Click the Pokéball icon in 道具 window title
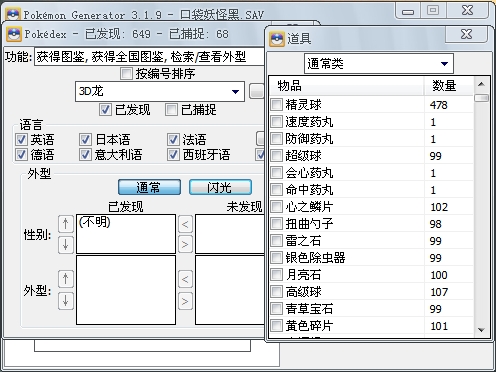496x372 pixels. click(x=277, y=39)
